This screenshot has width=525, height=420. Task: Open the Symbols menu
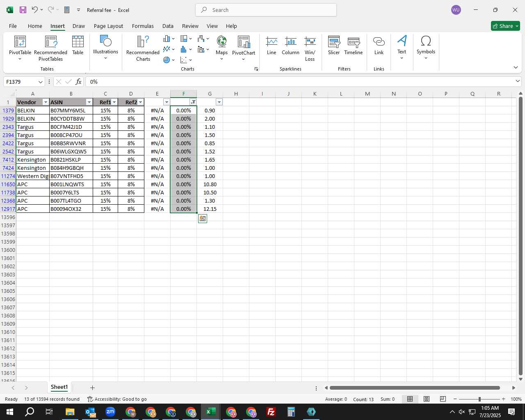point(426,48)
